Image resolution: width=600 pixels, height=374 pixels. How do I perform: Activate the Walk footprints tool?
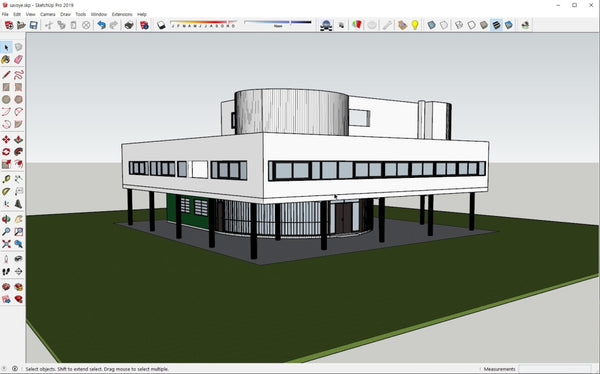click(x=6, y=271)
